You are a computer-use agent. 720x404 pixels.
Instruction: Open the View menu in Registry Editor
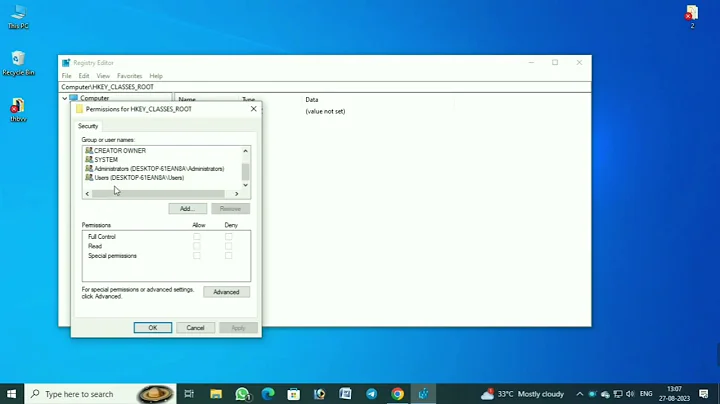pos(103,76)
